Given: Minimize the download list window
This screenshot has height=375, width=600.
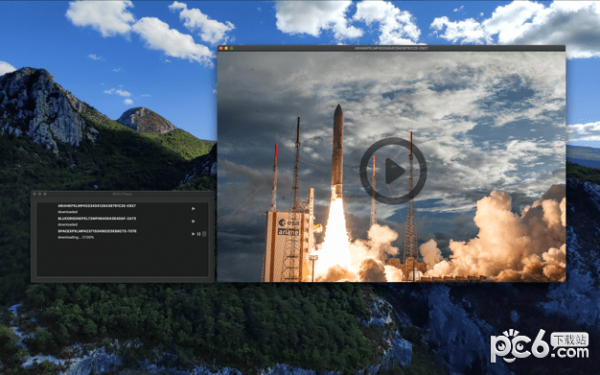Looking at the screenshot, I should point(40,194).
